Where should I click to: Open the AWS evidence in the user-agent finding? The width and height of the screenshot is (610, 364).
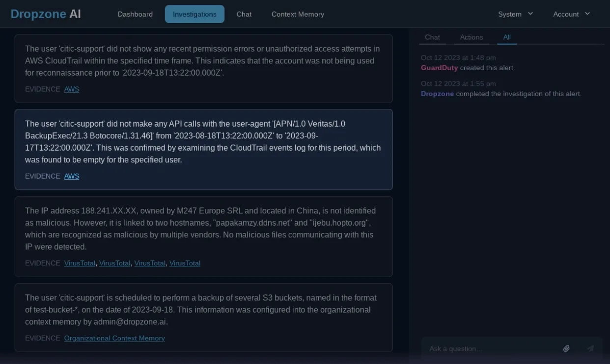click(72, 176)
